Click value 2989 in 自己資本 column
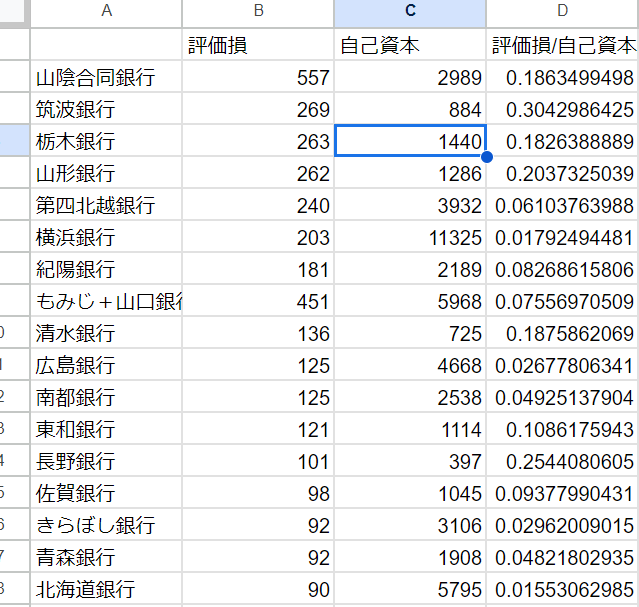Viewport: 639px width, 607px height. (410, 77)
